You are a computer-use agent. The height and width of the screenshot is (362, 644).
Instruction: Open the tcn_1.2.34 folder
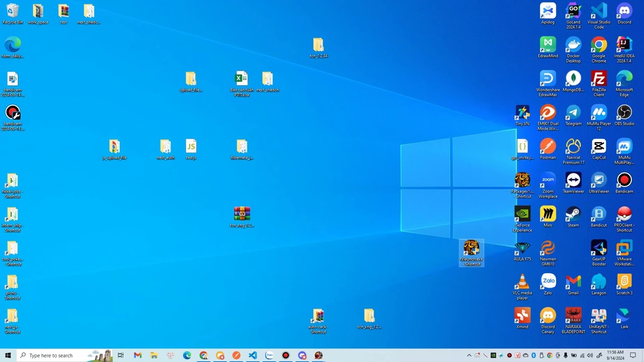[318, 48]
